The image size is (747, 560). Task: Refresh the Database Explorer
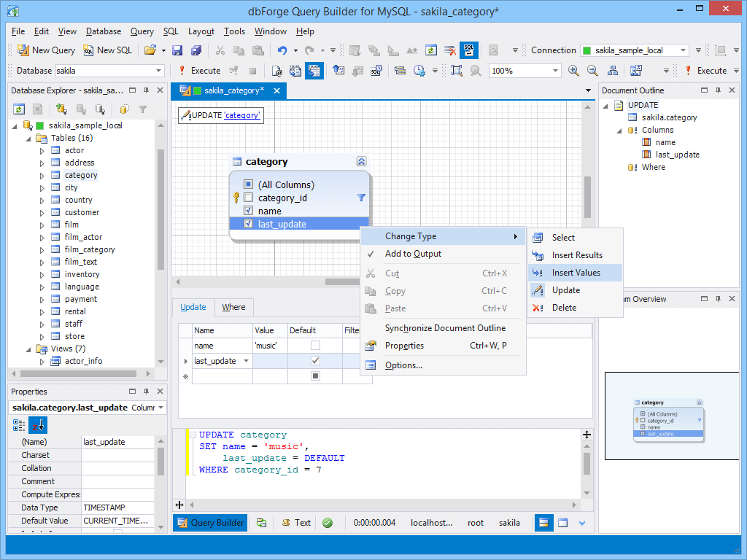coord(18,109)
